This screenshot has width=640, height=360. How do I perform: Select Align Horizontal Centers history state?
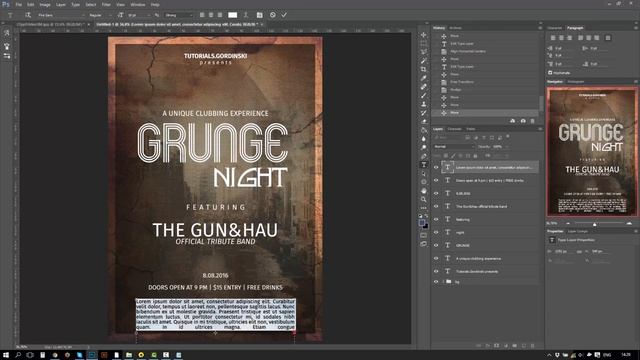tap(468, 51)
